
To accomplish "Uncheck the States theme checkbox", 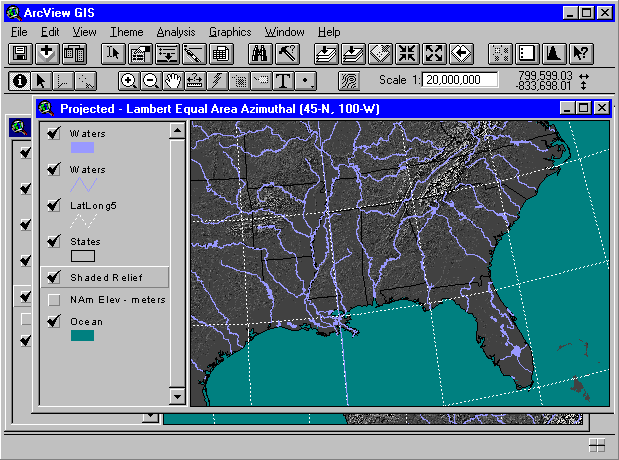I will (x=54, y=241).
